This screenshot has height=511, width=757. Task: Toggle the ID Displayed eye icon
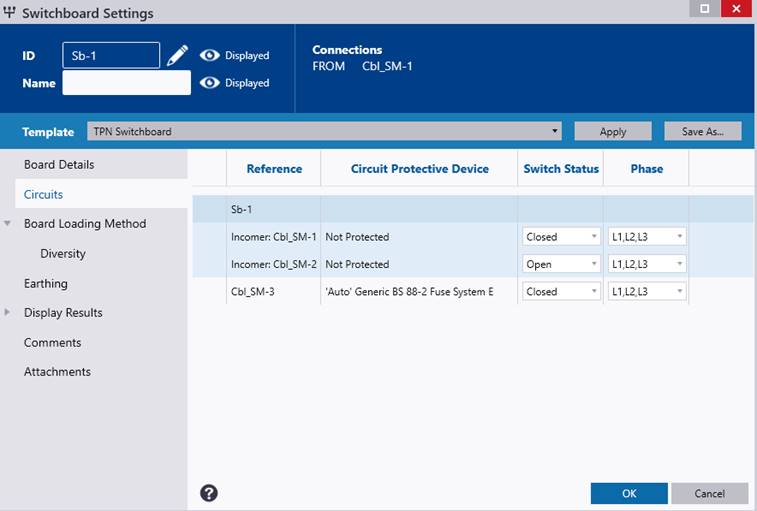click(x=210, y=55)
